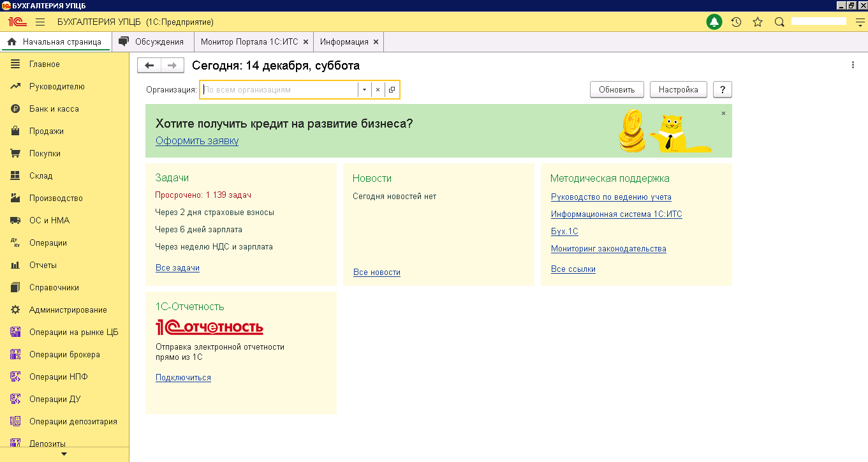Screen dimensions: 868x462
Task: Click the Операции депозитария icon
Action: tap(15, 421)
